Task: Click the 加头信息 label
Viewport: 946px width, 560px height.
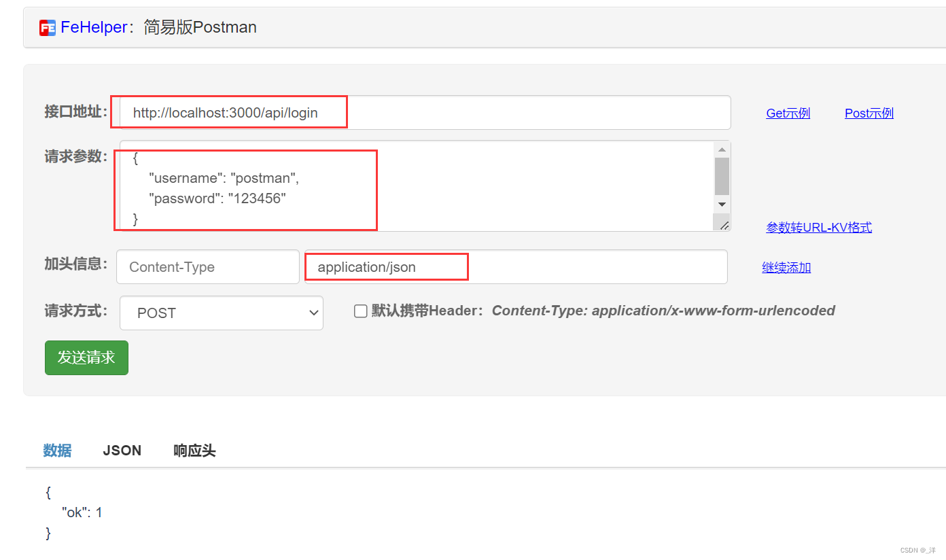Action: 76,264
